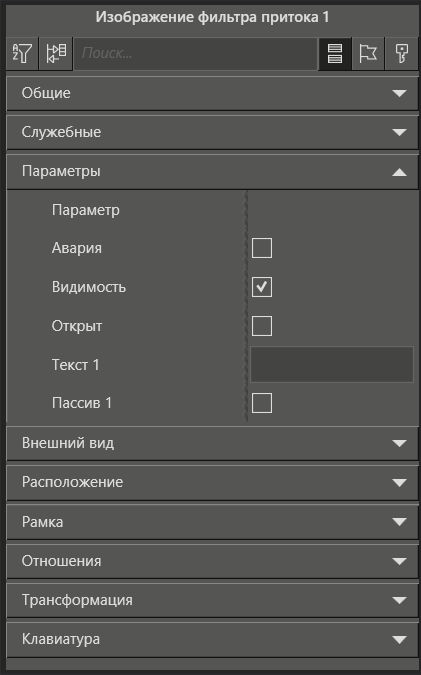Viewport: 421px width, 675px height.
Task: Click the tree expand/collapse icon
Action: point(56,53)
